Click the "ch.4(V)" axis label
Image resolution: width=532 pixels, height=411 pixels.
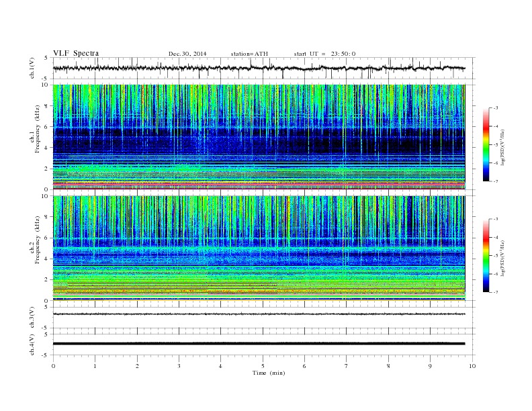coord(32,345)
